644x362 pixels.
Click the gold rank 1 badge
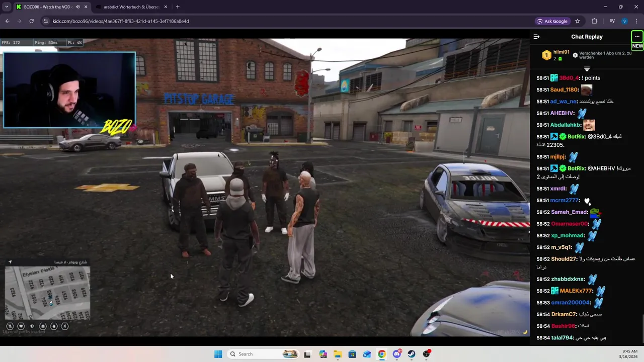[546, 55]
